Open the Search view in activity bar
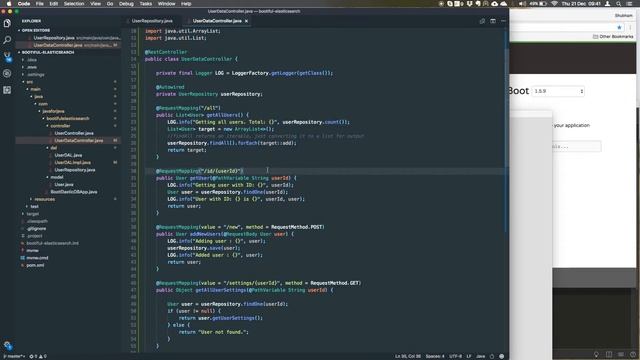This screenshot has width=640, height=360. [x=7, y=40]
